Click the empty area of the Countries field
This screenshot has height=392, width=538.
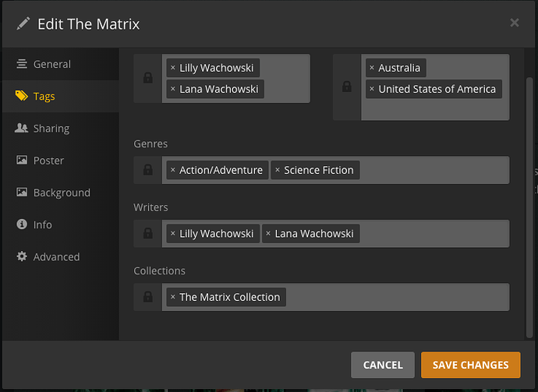pyautogui.click(x=435, y=110)
